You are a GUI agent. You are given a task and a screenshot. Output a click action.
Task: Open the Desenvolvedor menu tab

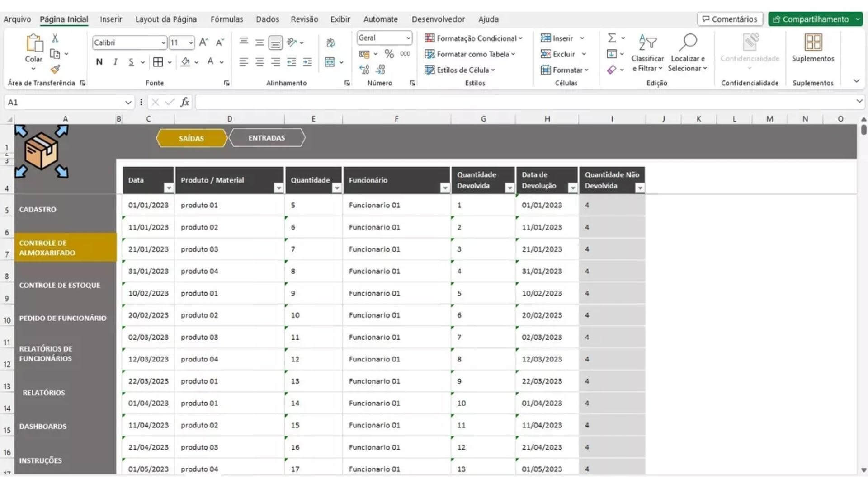438,19
